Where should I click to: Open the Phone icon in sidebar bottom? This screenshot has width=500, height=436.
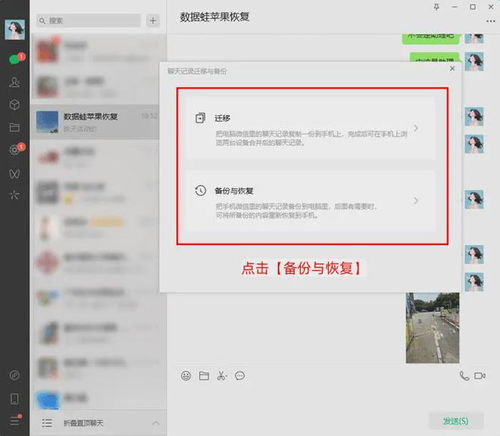[x=14, y=399]
